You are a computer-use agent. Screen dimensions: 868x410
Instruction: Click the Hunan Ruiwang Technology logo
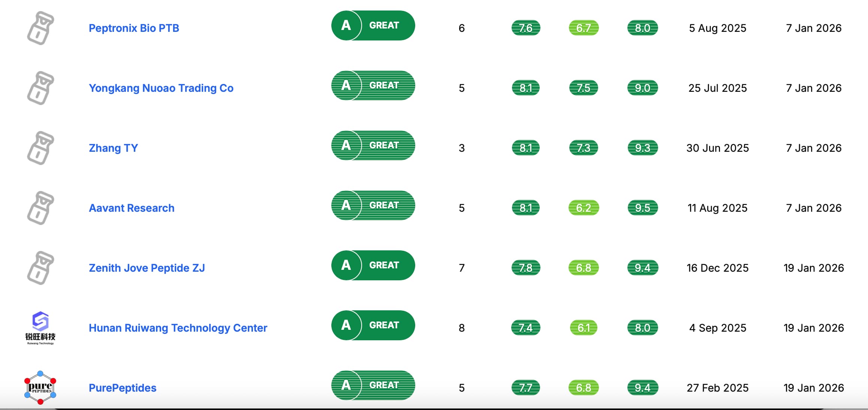[40, 328]
